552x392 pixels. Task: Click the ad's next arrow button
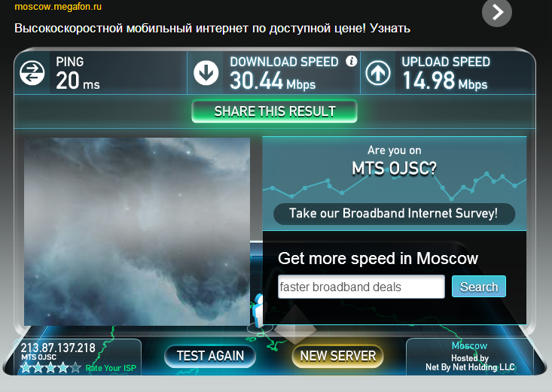[497, 13]
